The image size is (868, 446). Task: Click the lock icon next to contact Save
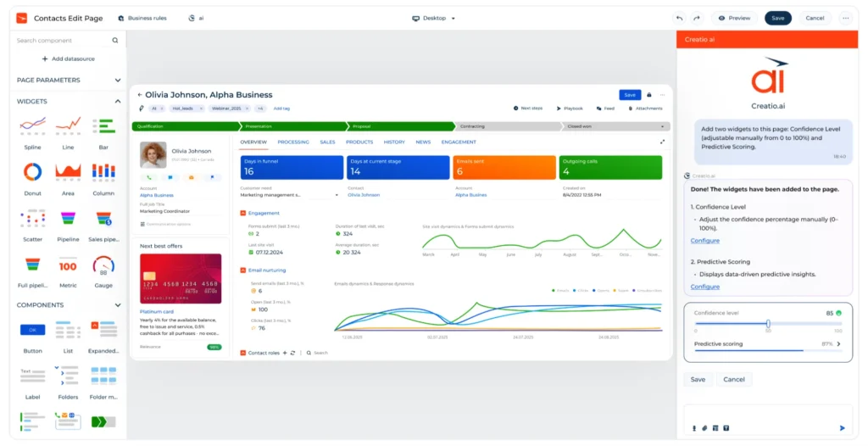click(649, 95)
